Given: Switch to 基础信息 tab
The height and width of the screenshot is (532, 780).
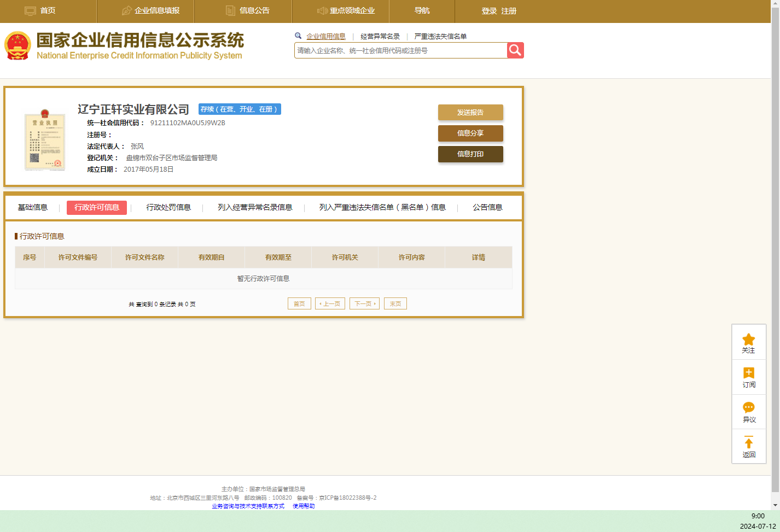Looking at the screenshot, I should click(33, 207).
